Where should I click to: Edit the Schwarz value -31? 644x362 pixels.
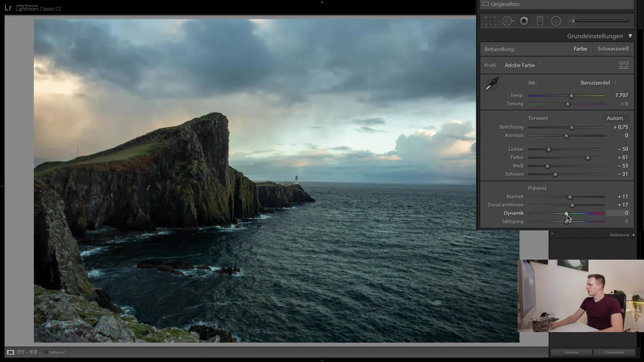click(623, 174)
